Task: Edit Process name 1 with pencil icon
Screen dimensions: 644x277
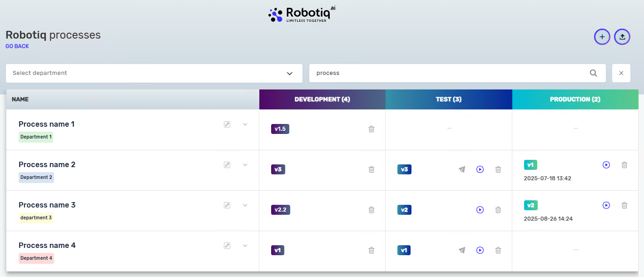Action: (x=227, y=124)
